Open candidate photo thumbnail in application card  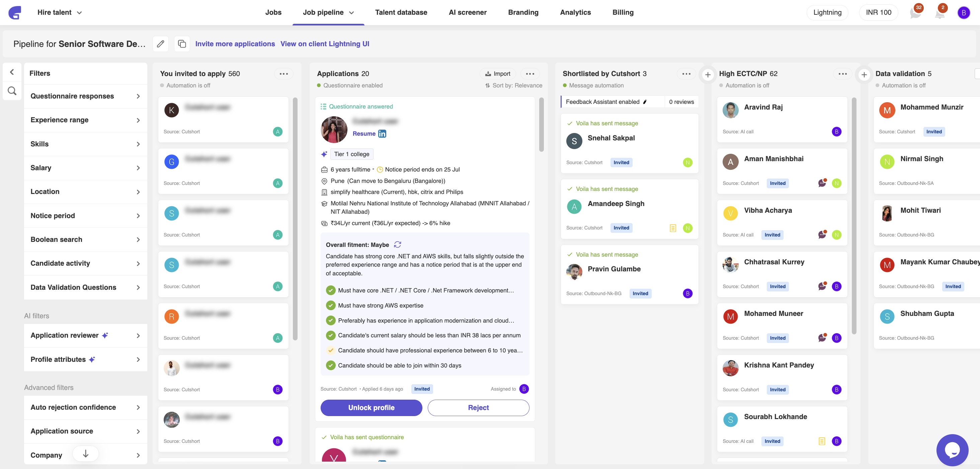pyautogui.click(x=334, y=129)
